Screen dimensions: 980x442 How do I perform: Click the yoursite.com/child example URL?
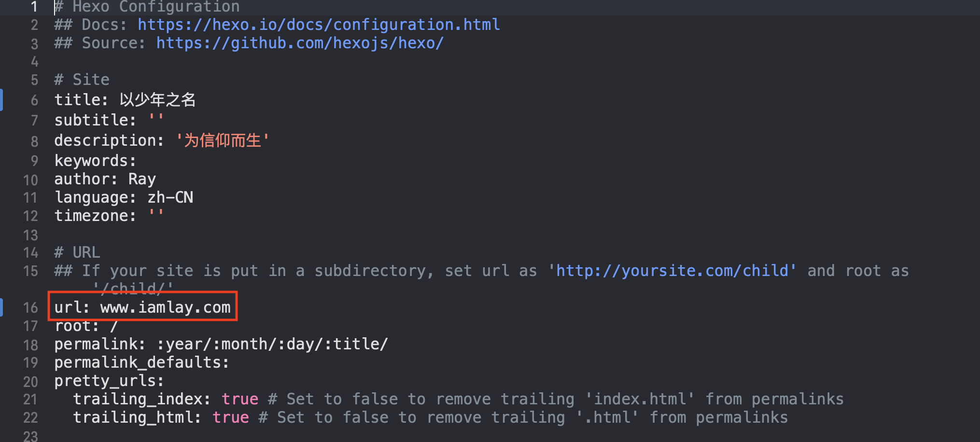672,271
